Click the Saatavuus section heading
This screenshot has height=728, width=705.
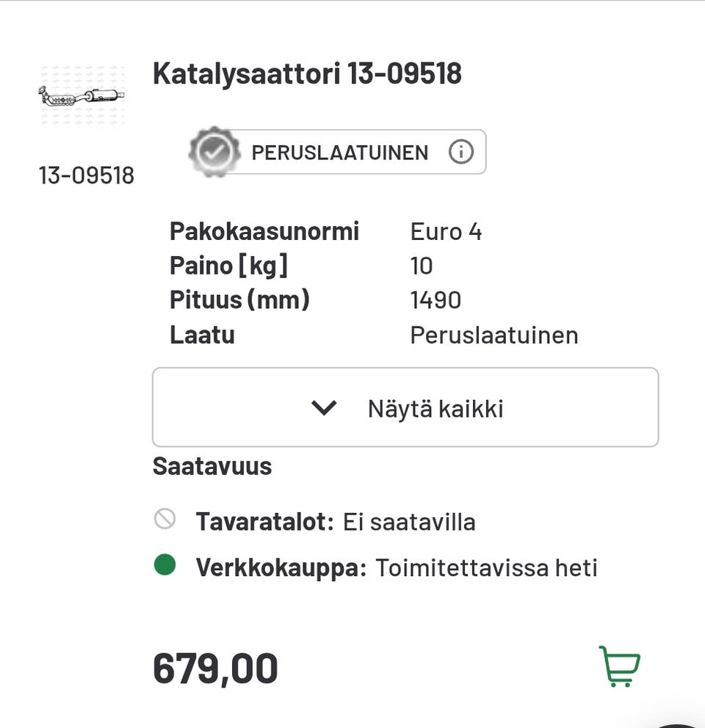pyautogui.click(x=211, y=465)
